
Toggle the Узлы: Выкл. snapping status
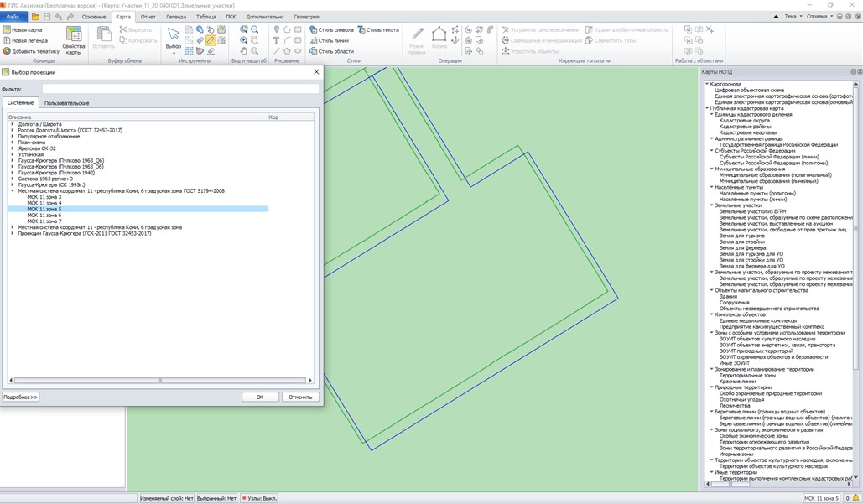tap(260, 498)
